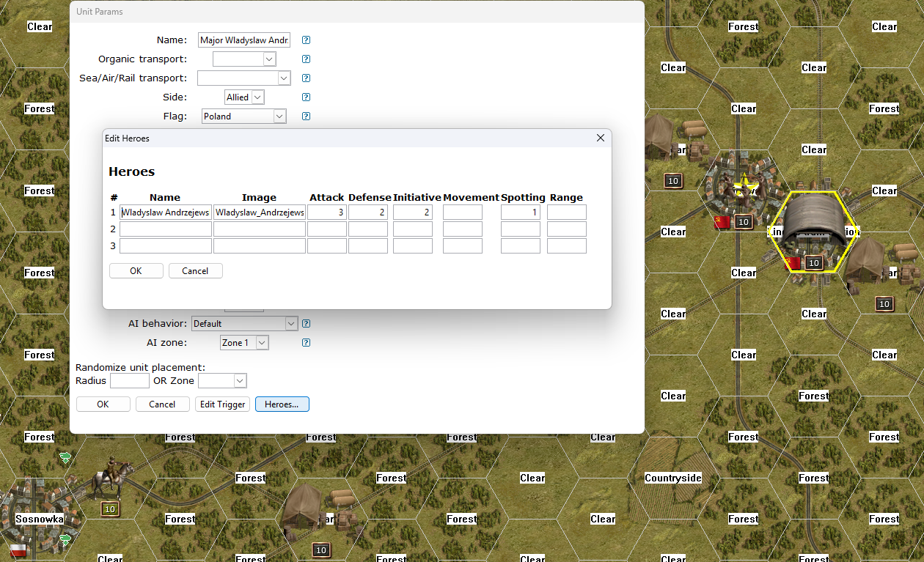Click hero 3 Name field
924x562 pixels.
pyautogui.click(x=166, y=246)
